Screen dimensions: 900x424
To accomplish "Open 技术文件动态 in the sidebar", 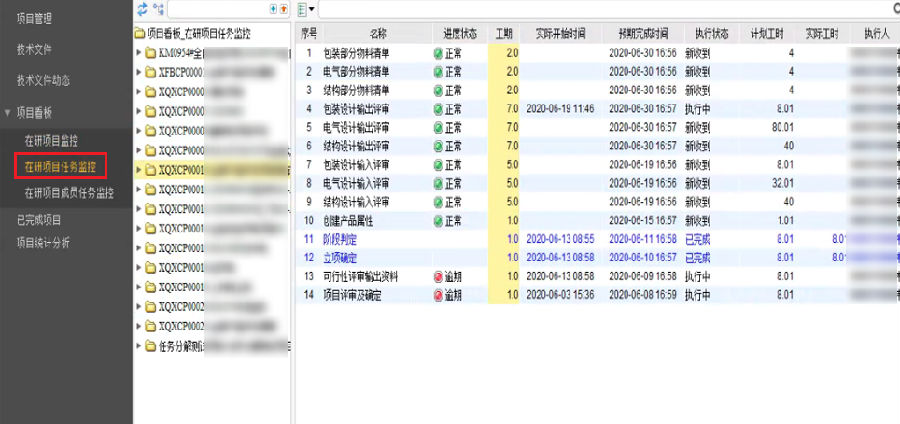I will [43, 81].
